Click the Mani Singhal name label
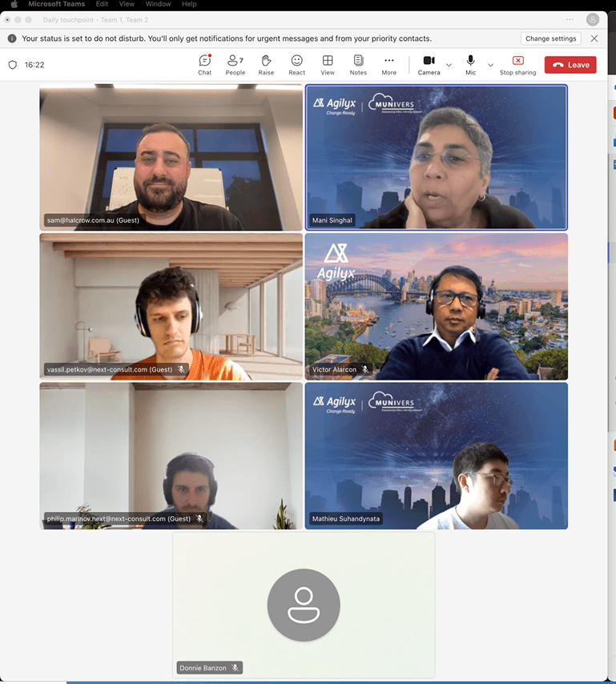This screenshot has height=684, width=616. click(332, 220)
